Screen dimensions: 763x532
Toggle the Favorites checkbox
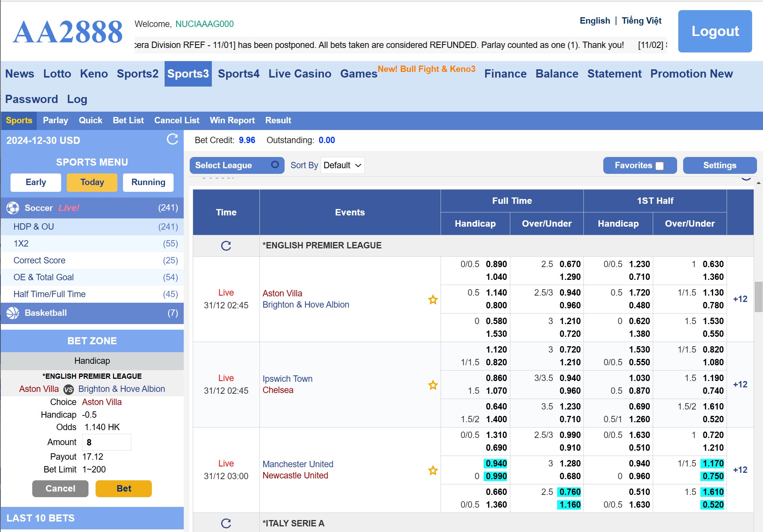[660, 166]
